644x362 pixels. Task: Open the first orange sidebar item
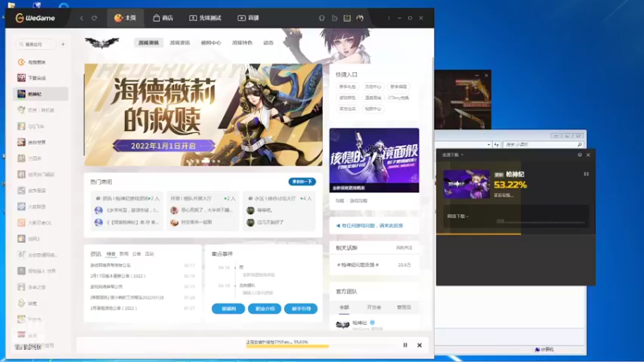click(x=40, y=62)
